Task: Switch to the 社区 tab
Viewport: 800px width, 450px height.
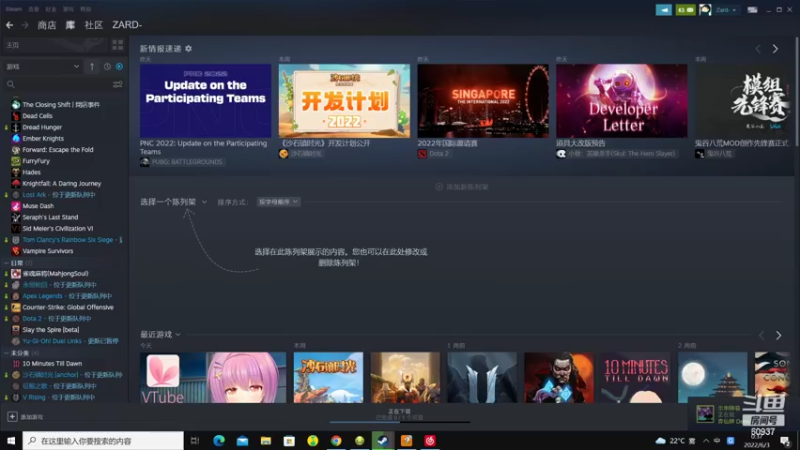Action: coord(93,25)
